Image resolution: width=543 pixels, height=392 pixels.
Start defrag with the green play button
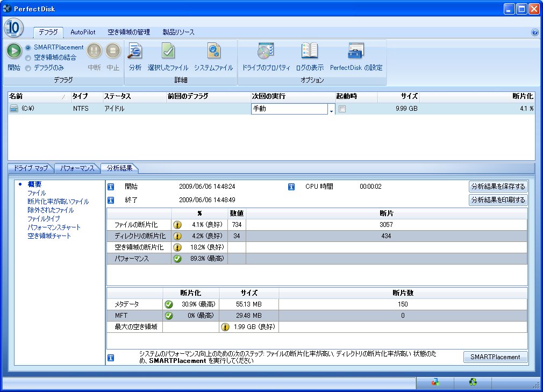pos(14,51)
